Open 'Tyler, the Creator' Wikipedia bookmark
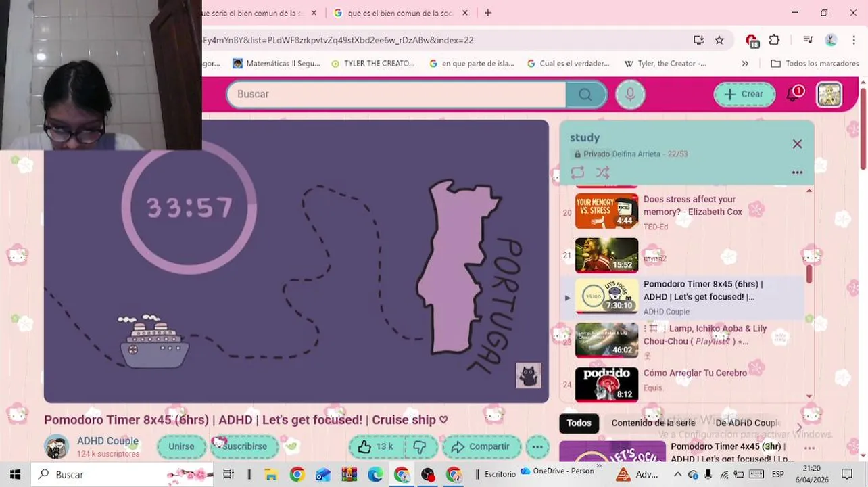The width and height of the screenshot is (868, 487). [x=665, y=64]
